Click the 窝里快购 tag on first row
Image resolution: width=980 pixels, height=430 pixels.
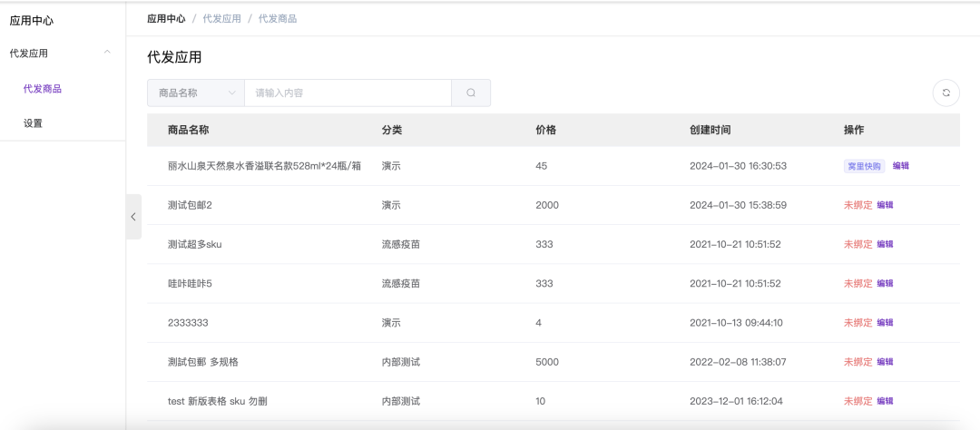[865, 166]
